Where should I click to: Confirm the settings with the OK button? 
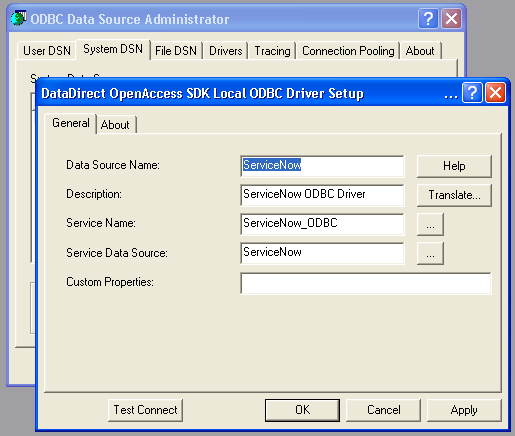(x=302, y=410)
